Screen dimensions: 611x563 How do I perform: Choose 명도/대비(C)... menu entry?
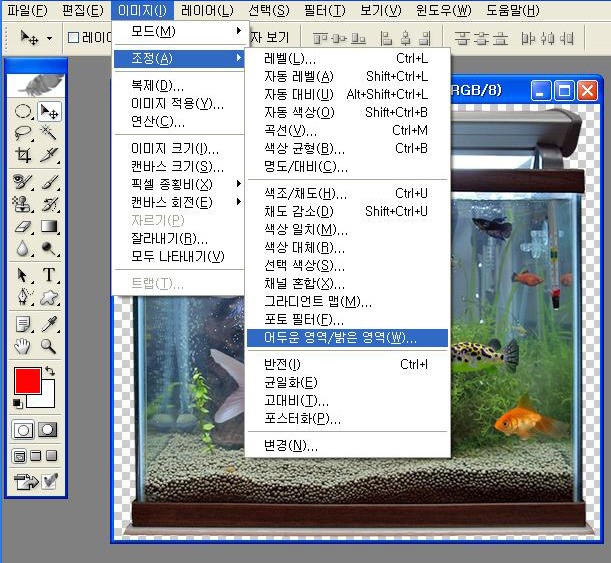click(x=347, y=166)
